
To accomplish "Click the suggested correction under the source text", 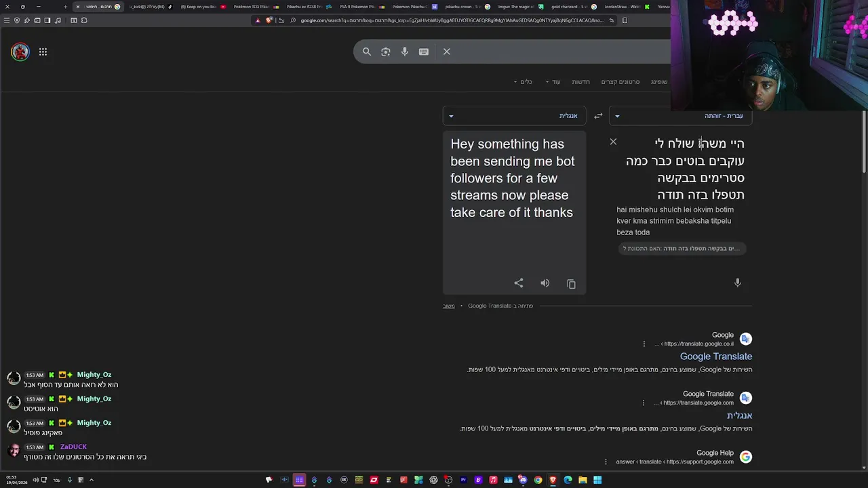I will [x=682, y=249].
